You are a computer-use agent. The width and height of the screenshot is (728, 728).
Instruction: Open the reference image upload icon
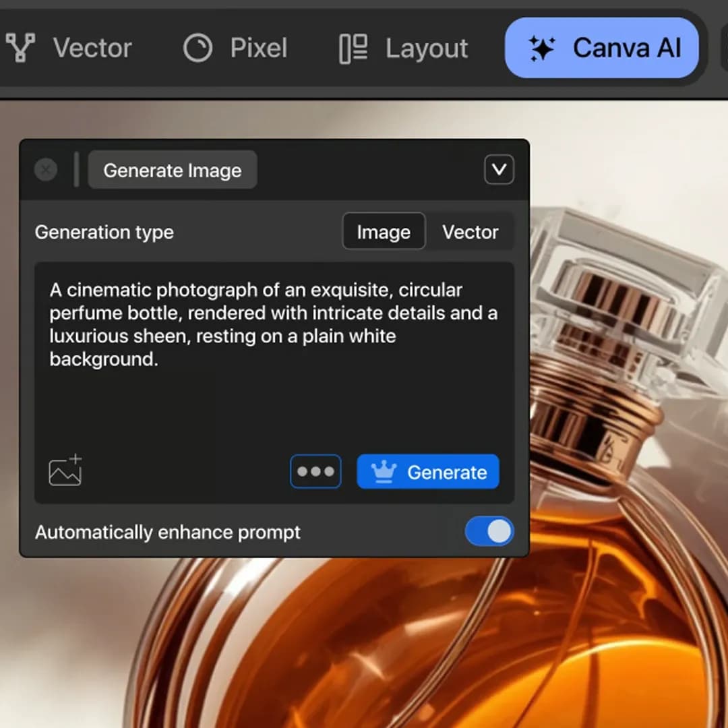[65, 471]
